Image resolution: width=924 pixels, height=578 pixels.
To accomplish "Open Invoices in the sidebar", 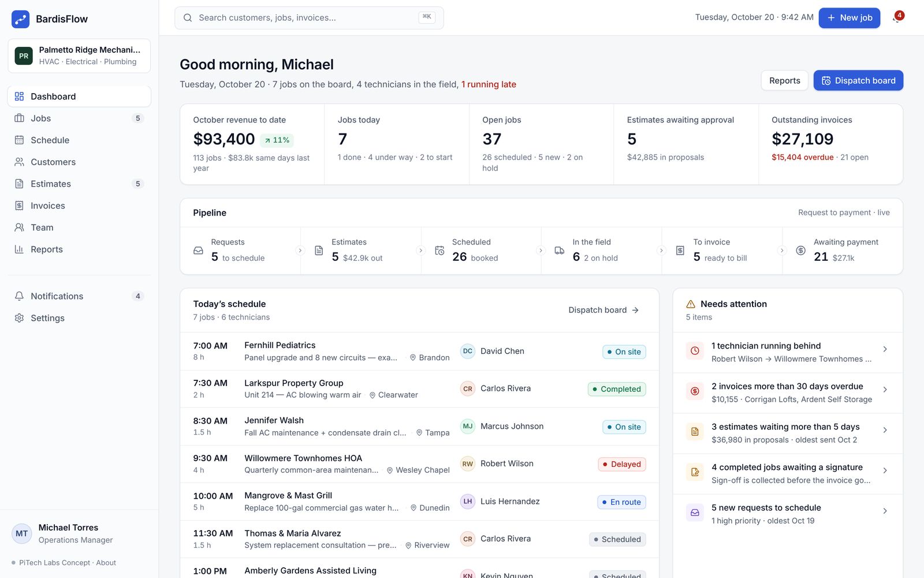I will point(79,206).
